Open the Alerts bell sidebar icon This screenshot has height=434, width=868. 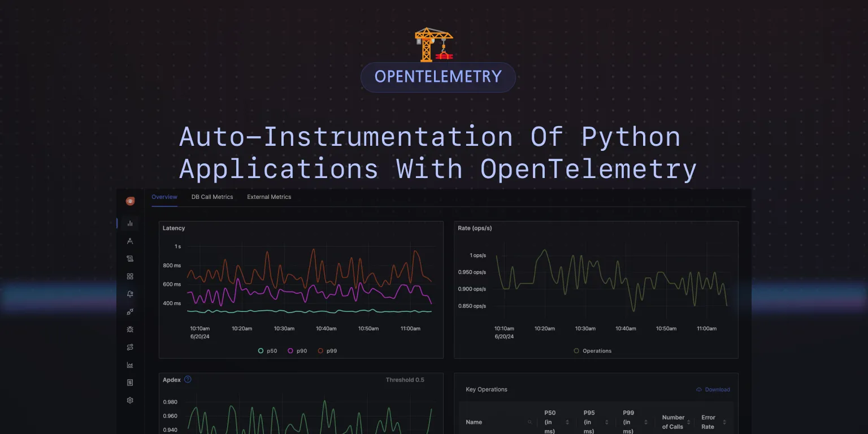tap(130, 294)
